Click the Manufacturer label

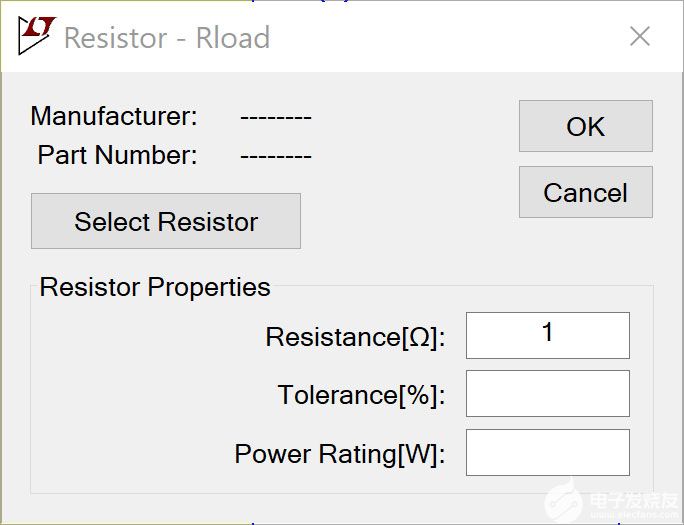(x=114, y=116)
